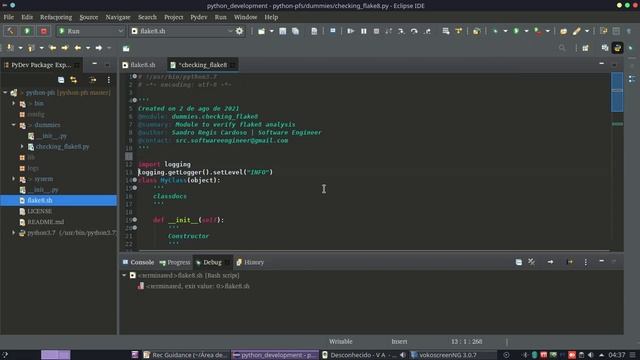
Task: Open the Navigate menu
Action: 118,17
